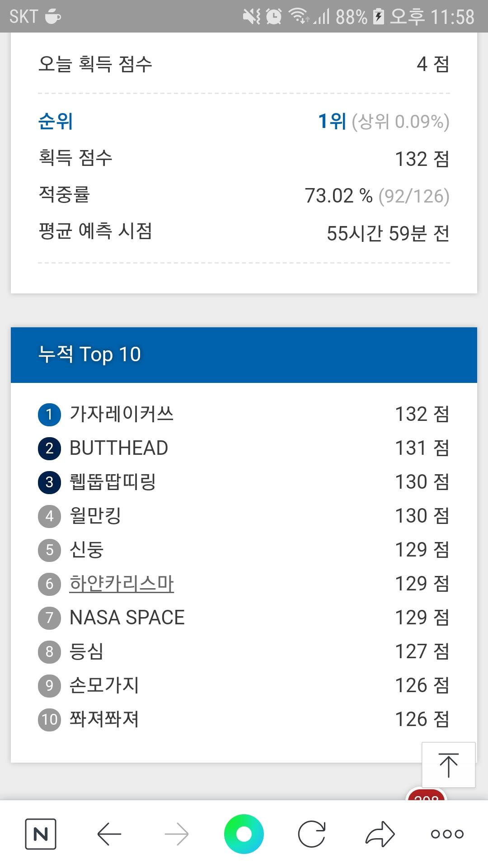
Task: Tap the share arrow icon
Action: [x=380, y=834]
